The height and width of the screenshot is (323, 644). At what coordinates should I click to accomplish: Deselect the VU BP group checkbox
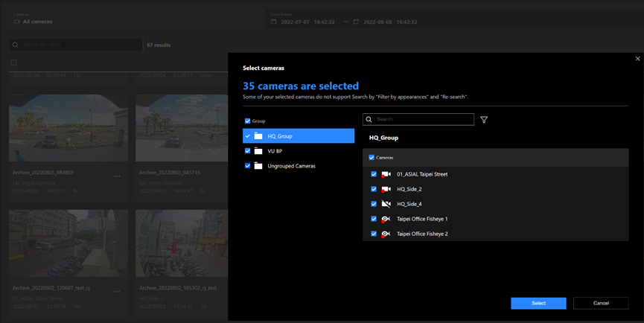coord(248,151)
